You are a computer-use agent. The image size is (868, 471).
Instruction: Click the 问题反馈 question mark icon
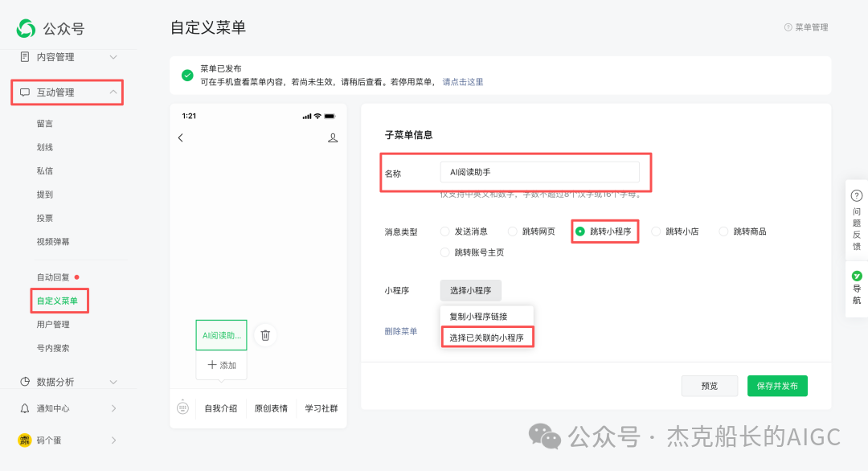(857, 195)
